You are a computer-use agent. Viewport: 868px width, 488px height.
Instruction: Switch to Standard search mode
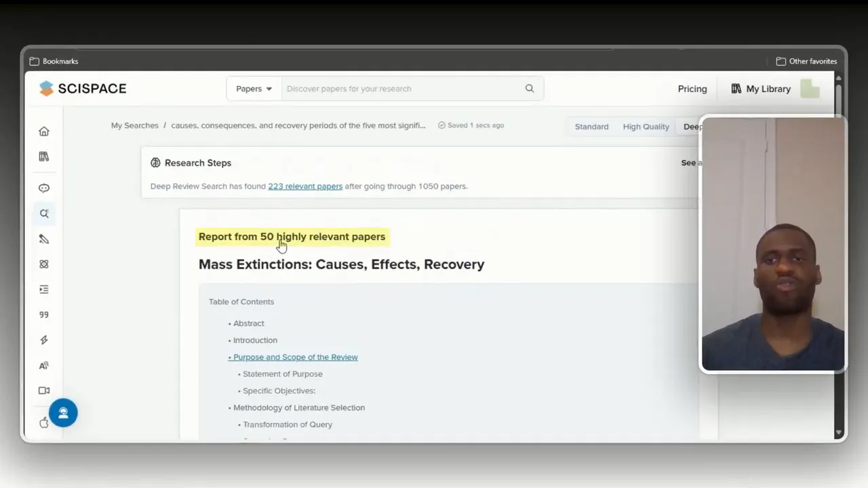(591, 126)
